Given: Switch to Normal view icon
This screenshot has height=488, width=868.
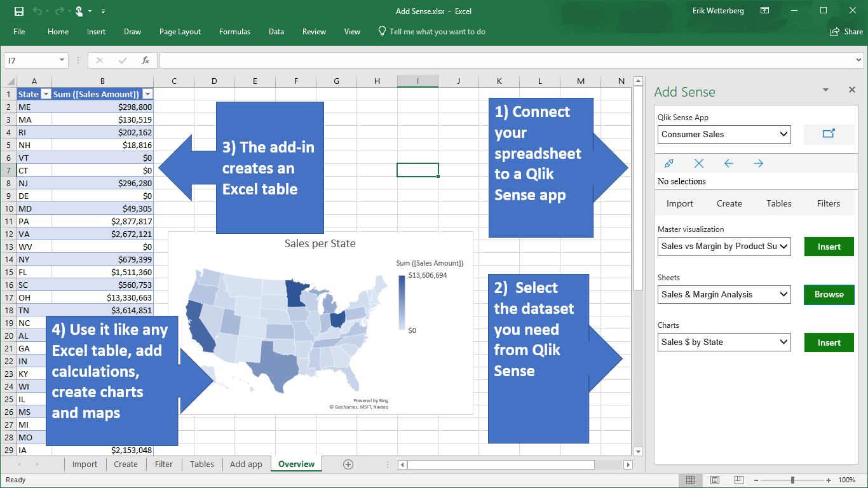Looking at the screenshot, I should click(x=690, y=480).
